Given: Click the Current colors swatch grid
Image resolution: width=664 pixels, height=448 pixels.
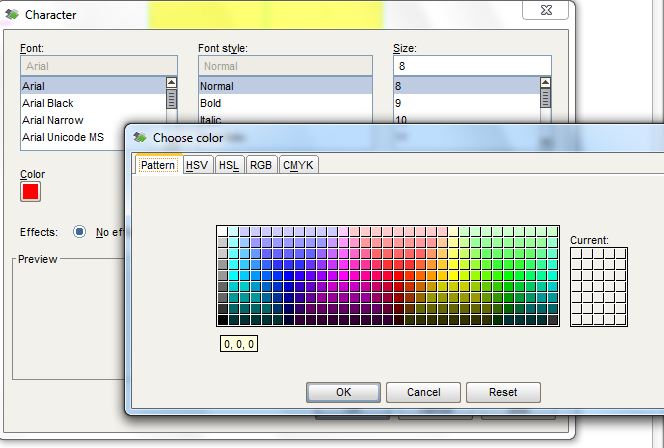Looking at the screenshot, I should point(599,287).
